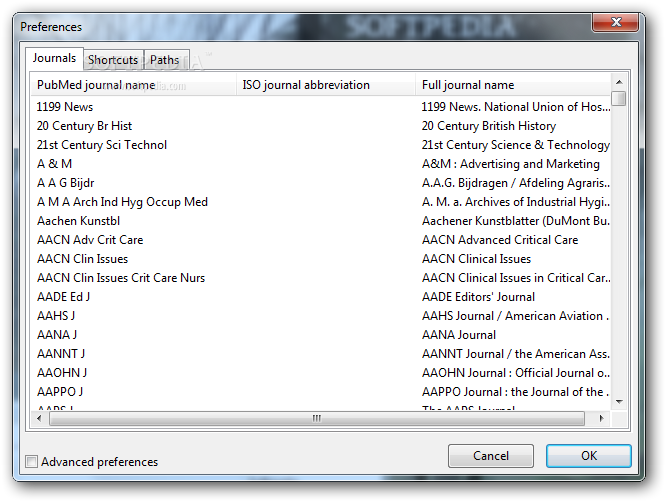Click full name A.A.G. Bijdragen / Afdeling
Image resolution: width=666 pixels, height=502 pixels.
(516, 183)
